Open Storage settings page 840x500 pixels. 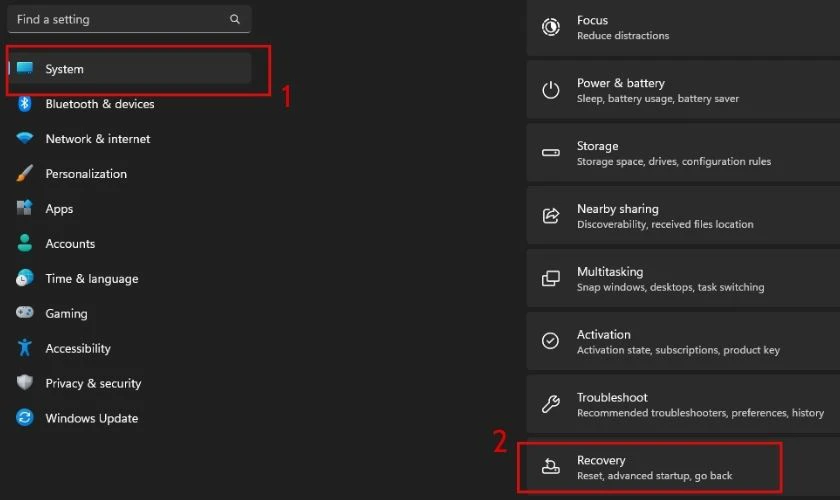coord(683,153)
